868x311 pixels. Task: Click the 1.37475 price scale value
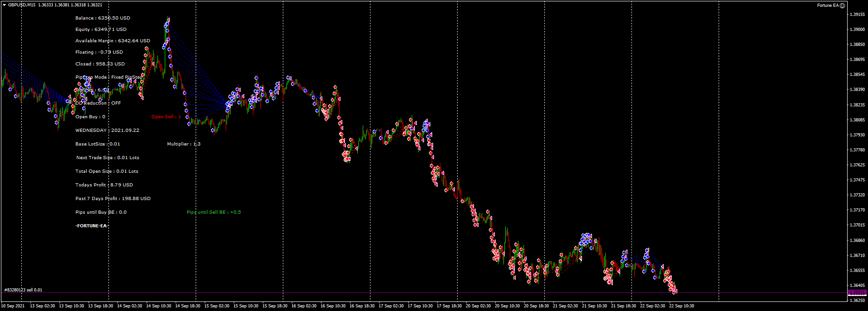(x=857, y=180)
